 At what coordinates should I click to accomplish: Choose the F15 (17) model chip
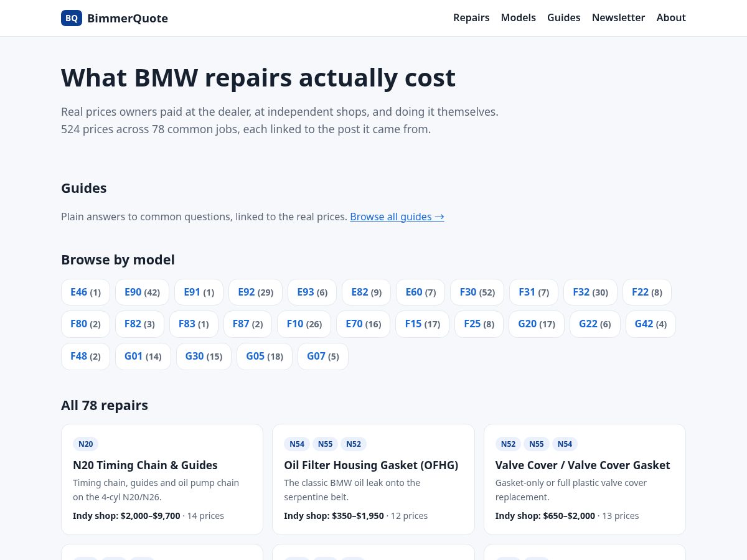(422, 324)
